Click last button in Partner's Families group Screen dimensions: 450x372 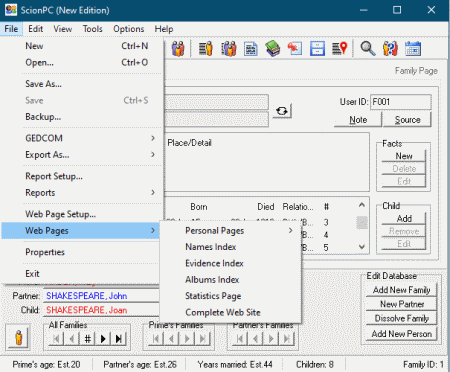[x=287, y=339]
